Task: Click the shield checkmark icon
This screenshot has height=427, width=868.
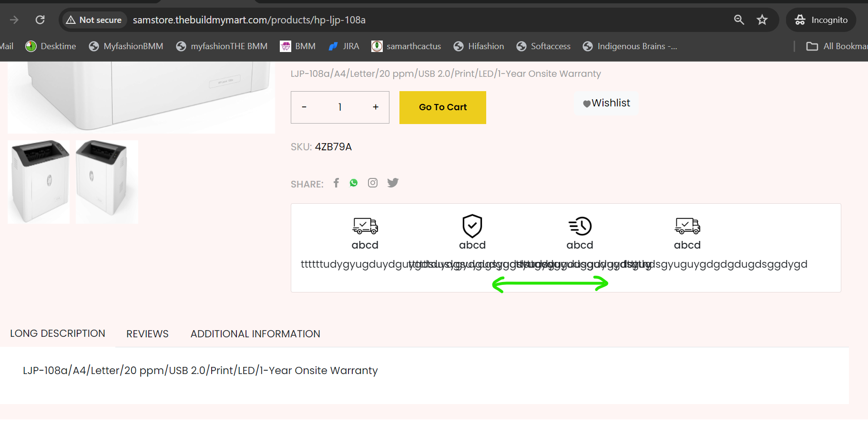Action: pyautogui.click(x=472, y=226)
